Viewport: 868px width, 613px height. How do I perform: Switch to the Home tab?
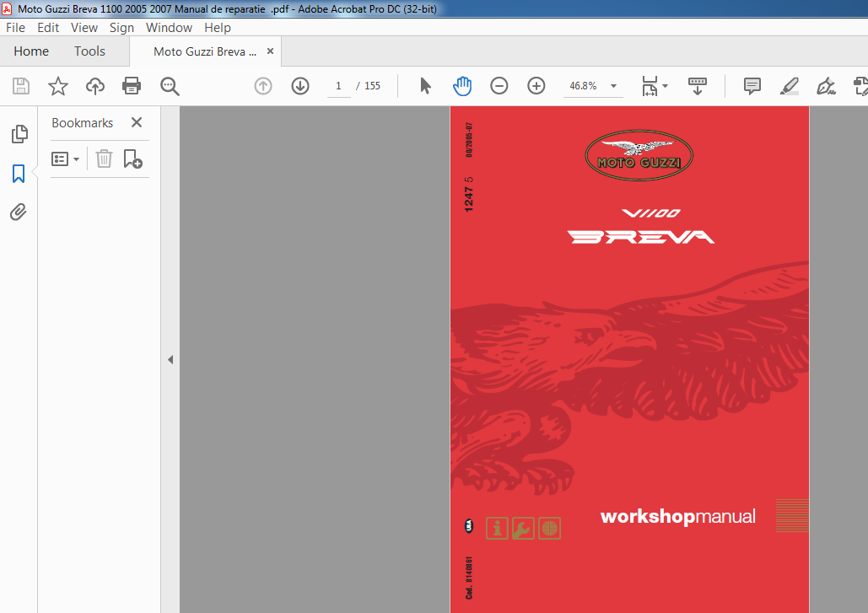[x=31, y=51]
